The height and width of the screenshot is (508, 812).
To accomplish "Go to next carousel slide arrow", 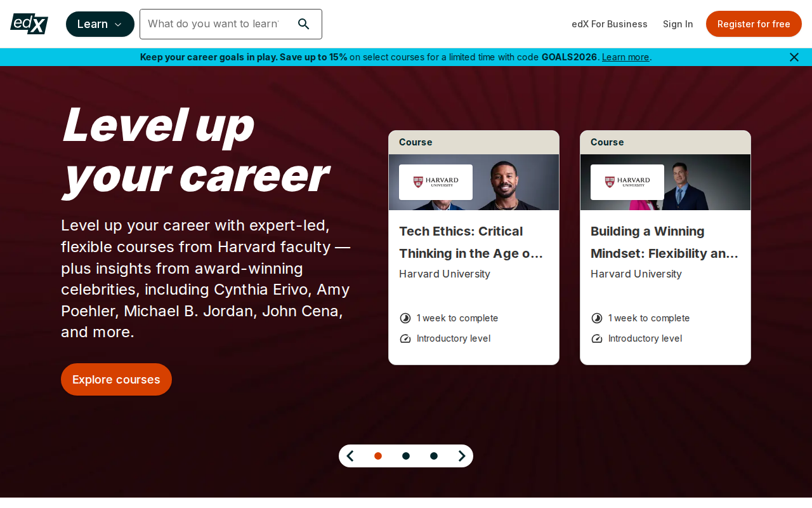I will click(x=462, y=456).
